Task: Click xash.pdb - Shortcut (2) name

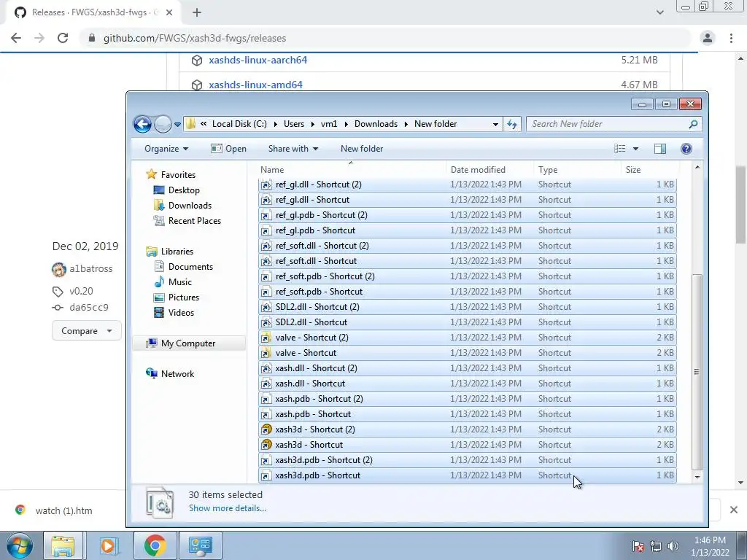Action: [319, 399]
